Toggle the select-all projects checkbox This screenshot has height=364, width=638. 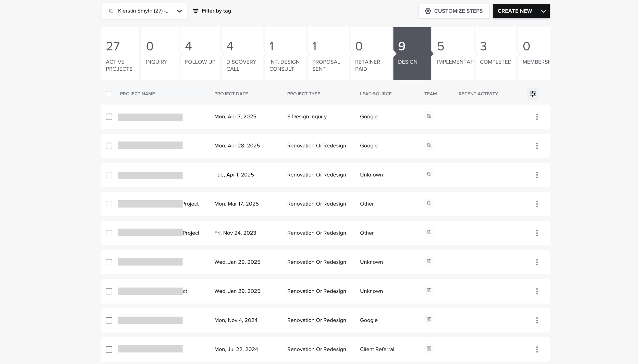[109, 94]
